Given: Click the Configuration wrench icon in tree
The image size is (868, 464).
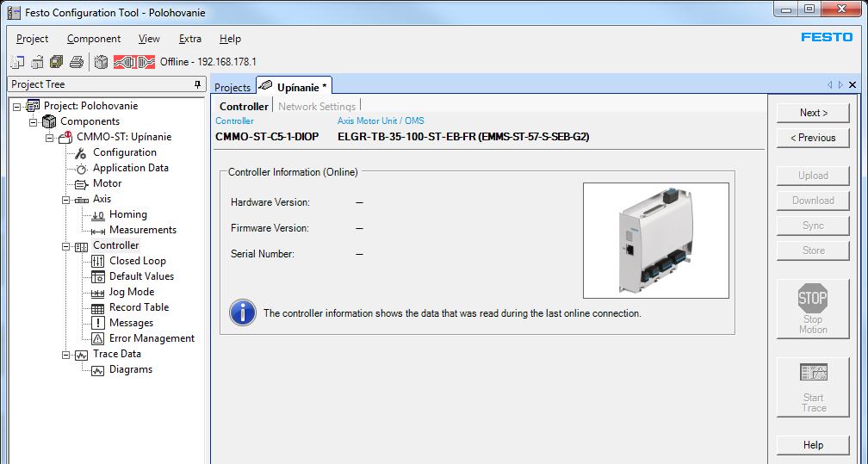Looking at the screenshot, I should point(81,153).
